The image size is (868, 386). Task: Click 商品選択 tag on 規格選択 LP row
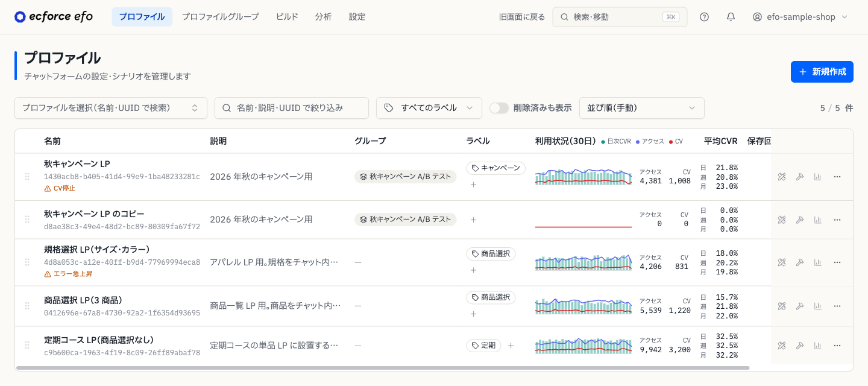click(491, 254)
